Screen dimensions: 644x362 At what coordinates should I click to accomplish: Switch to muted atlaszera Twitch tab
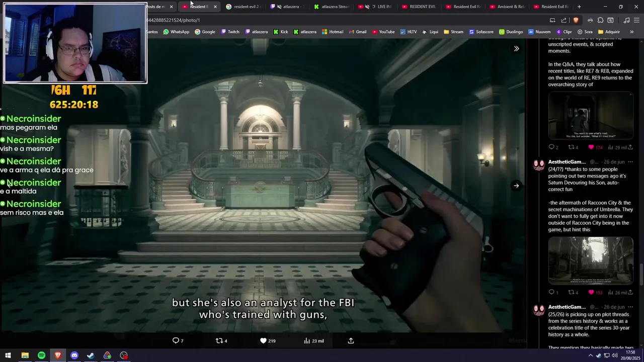click(x=288, y=7)
